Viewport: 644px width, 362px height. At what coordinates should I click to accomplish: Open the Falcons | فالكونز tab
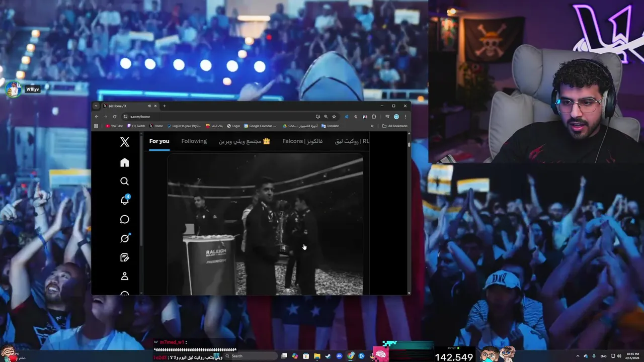[302, 141]
